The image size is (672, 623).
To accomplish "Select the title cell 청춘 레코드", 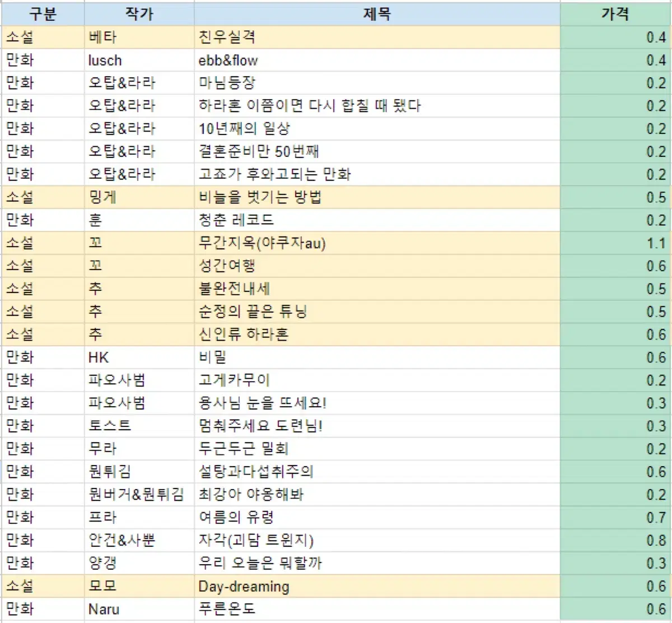I will click(x=377, y=220).
